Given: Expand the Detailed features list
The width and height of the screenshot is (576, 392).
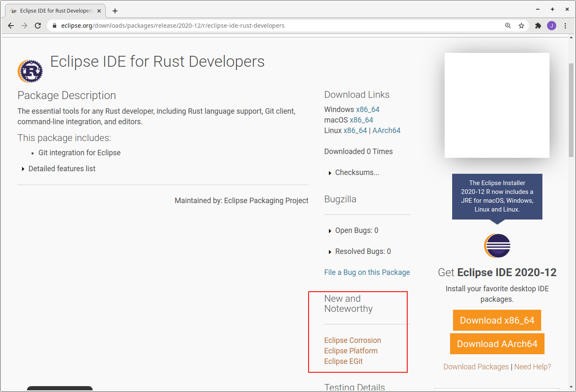Looking at the screenshot, I should [62, 169].
